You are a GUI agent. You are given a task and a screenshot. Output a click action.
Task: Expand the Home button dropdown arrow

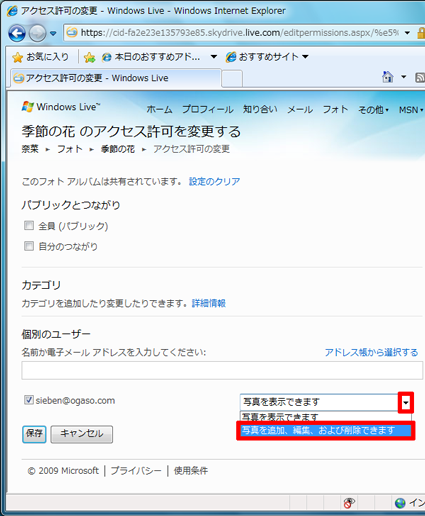tap(404, 77)
